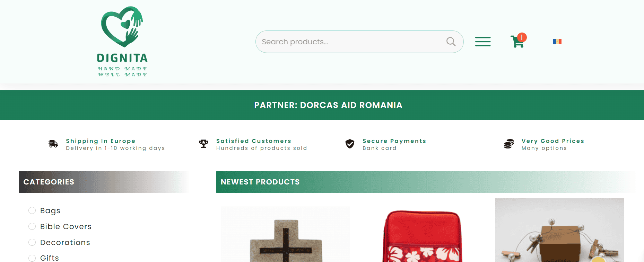Image resolution: width=644 pixels, height=262 pixels.
Task: Click inside the Search products field
Action: coord(350,42)
